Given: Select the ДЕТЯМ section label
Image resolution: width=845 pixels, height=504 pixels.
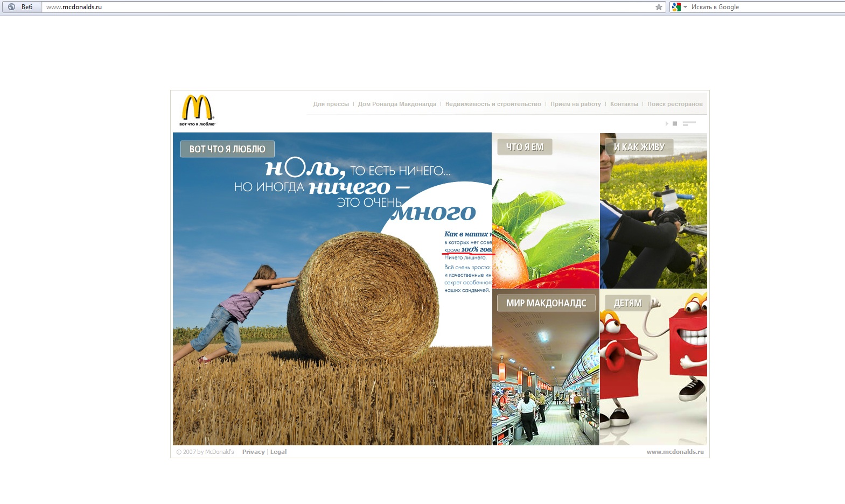Looking at the screenshot, I should point(627,303).
